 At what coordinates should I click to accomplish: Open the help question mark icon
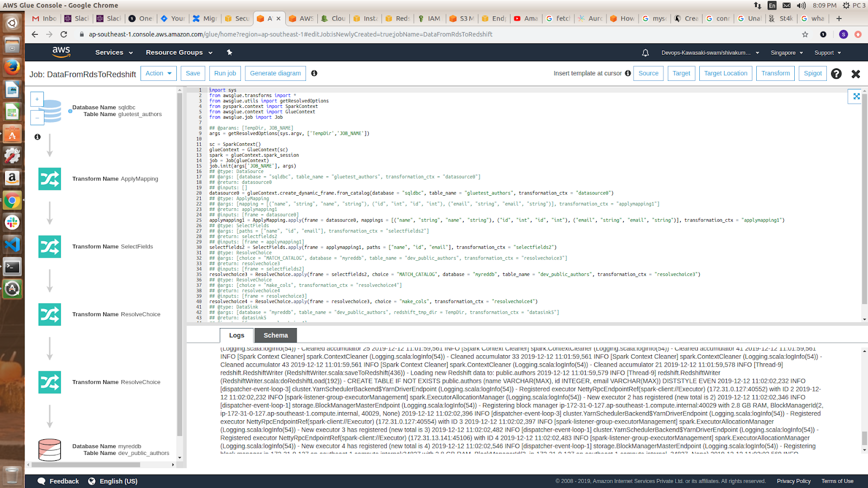[836, 74]
